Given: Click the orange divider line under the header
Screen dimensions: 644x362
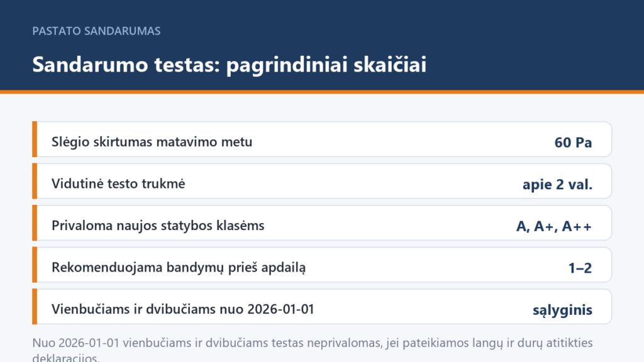Looking at the screenshot, I should pyautogui.click(x=322, y=92).
